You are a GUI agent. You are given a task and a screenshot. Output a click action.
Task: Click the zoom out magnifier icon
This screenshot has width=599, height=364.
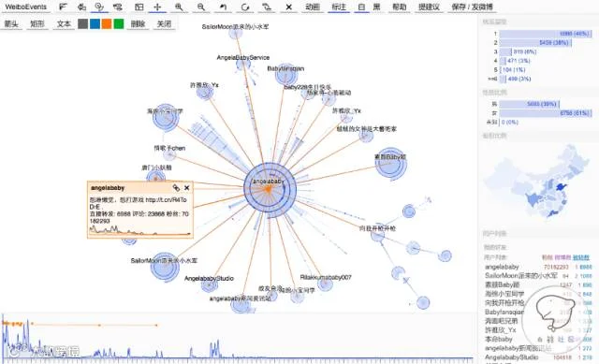point(201,7)
